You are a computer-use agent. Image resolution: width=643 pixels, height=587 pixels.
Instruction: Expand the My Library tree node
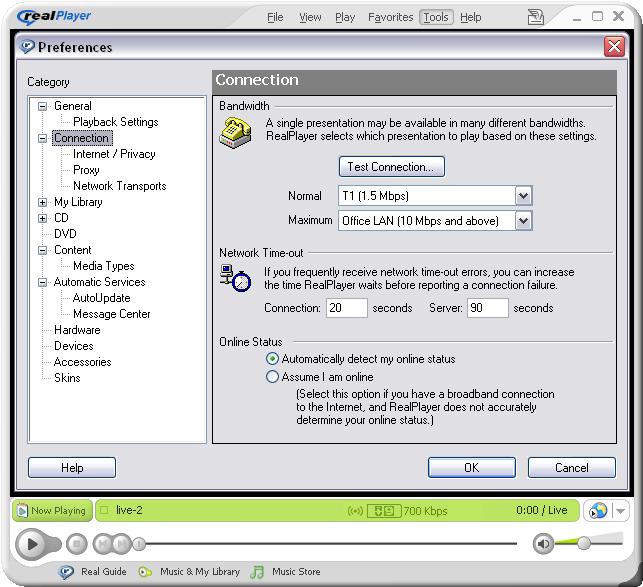pos(42,202)
